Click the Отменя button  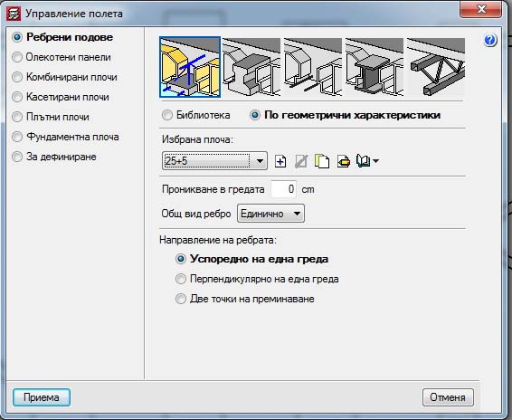[x=448, y=397]
